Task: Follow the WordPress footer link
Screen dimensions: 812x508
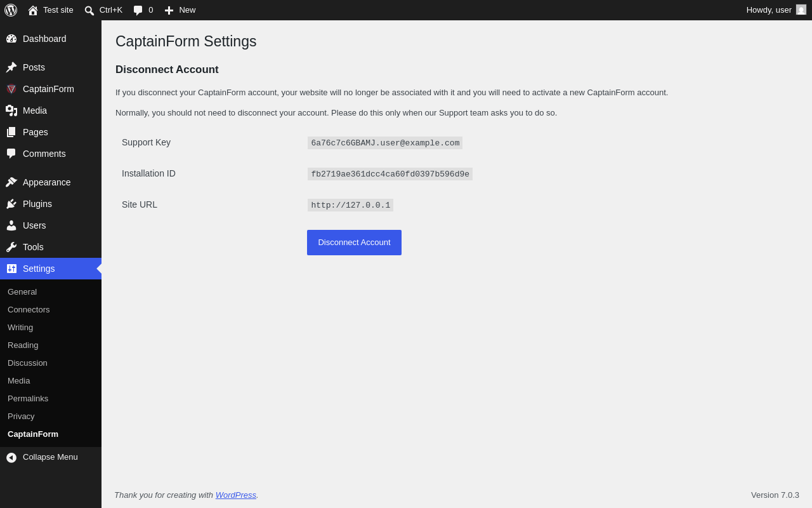Action: point(236,495)
